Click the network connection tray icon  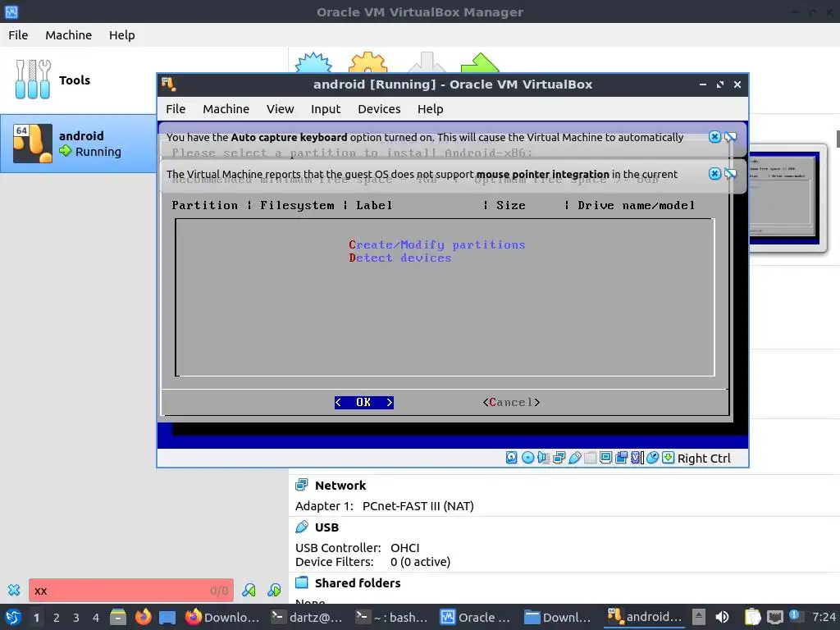click(x=774, y=617)
